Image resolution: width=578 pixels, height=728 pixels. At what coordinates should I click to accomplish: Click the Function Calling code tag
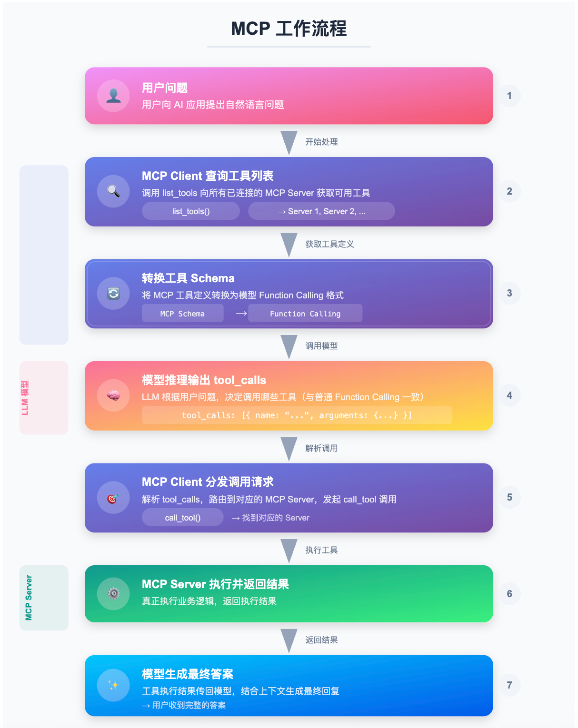(x=305, y=314)
